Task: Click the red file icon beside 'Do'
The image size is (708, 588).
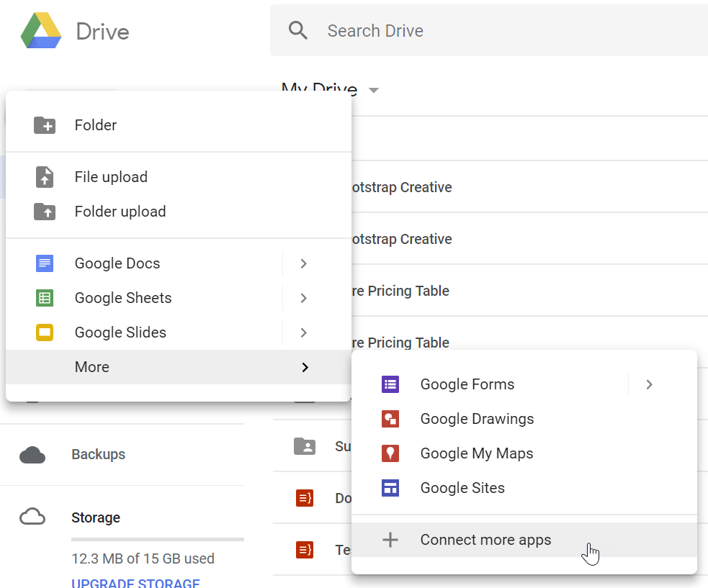Action: tap(305, 498)
